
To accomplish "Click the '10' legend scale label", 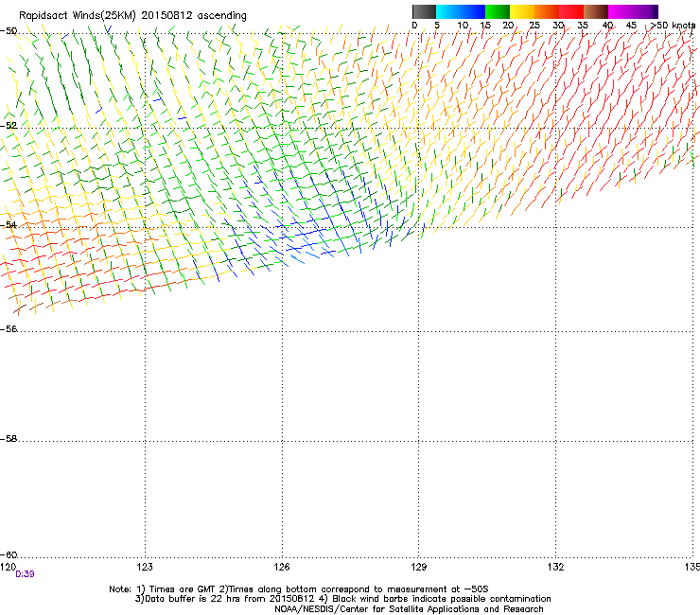I will [x=463, y=26].
